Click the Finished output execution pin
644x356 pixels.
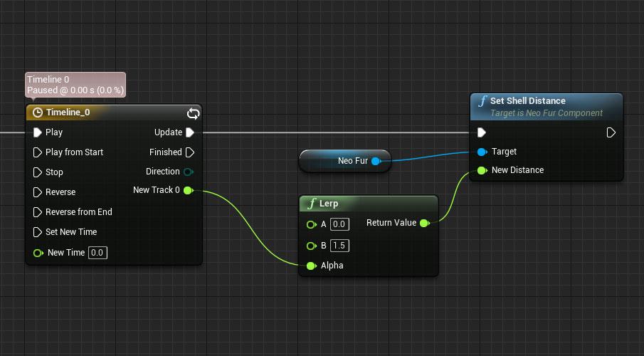pyautogui.click(x=189, y=152)
